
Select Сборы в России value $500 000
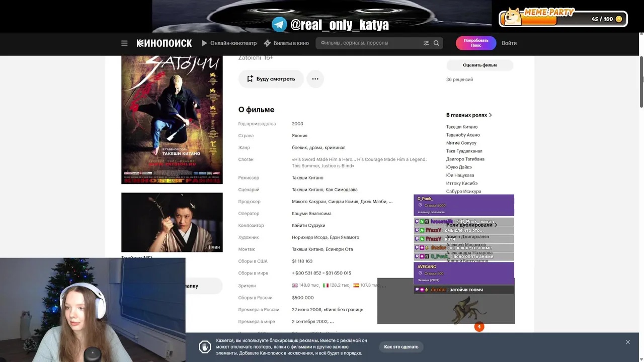[x=302, y=298]
